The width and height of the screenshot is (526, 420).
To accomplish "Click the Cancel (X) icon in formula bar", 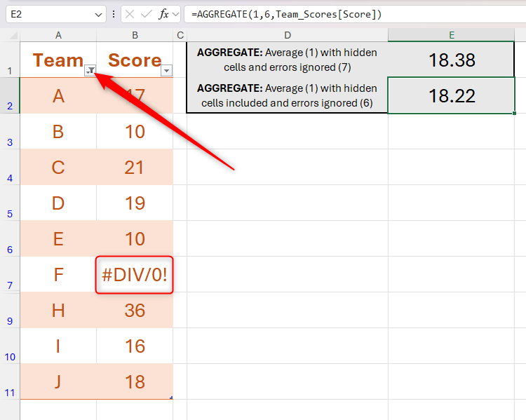I will point(131,14).
